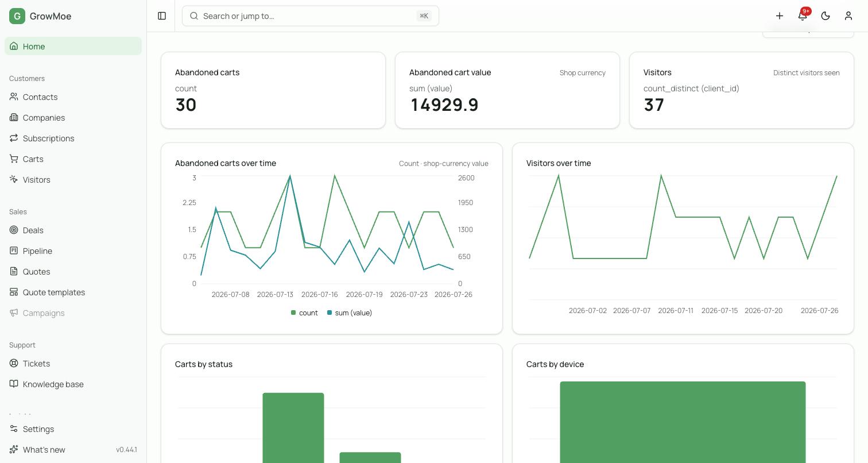Click the Visitors over time title
868x463 pixels.
[x=559, y=163]
